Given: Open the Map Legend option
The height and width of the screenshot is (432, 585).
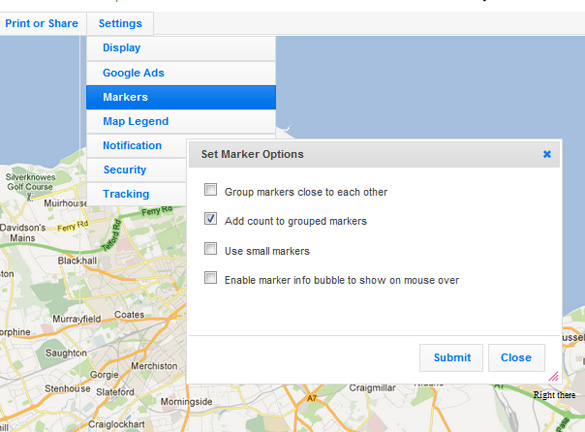Looking at the screenshot, I should (181, 121).
